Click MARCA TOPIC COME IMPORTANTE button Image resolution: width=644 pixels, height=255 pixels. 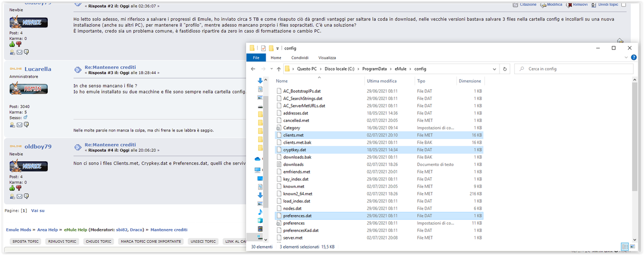tap(151, 241)
